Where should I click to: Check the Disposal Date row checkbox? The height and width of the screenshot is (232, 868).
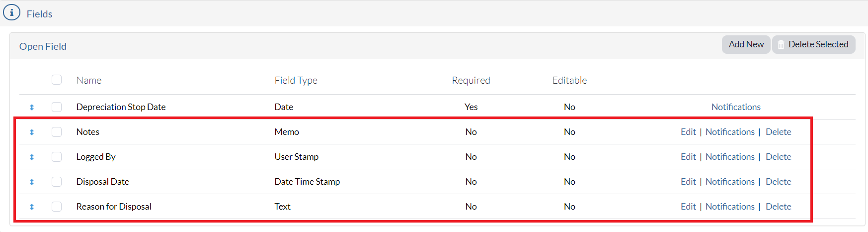click(x=57, y=182)
